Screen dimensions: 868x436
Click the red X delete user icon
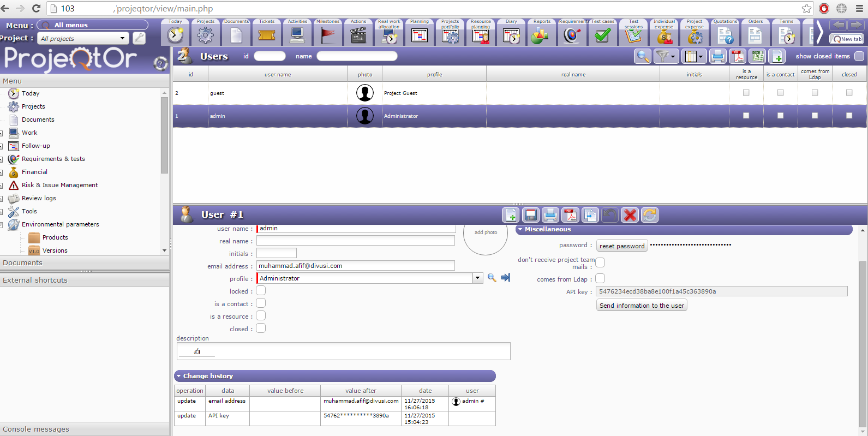[630, 215]
